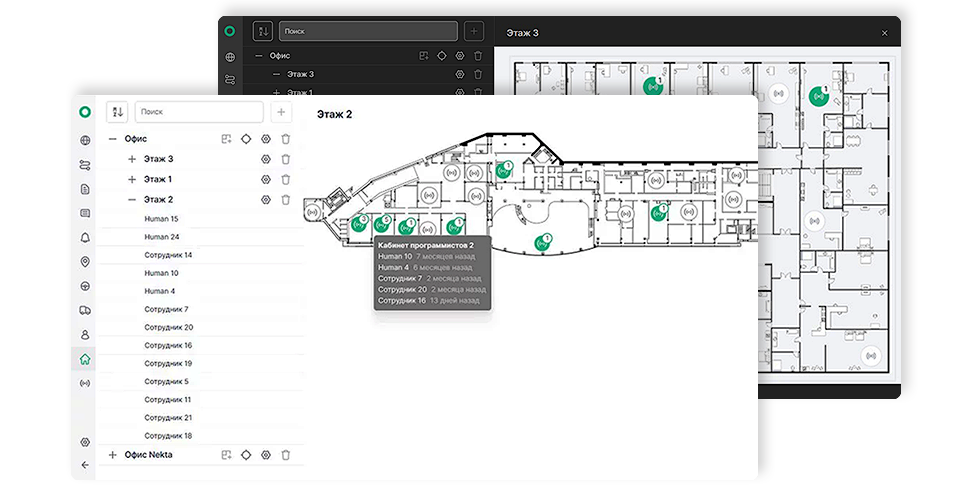Collapse the Офис node in front window
Image resolution: width=960 pixels, height=500 pixels.
(113, 139)
